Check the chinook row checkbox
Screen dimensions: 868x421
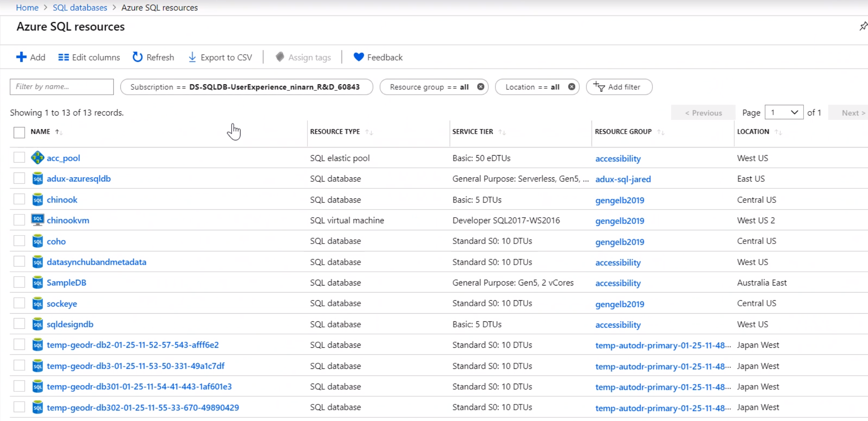[19, 199]
